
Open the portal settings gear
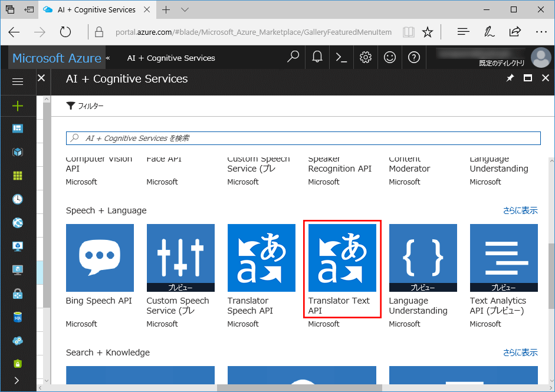(366, 57)
